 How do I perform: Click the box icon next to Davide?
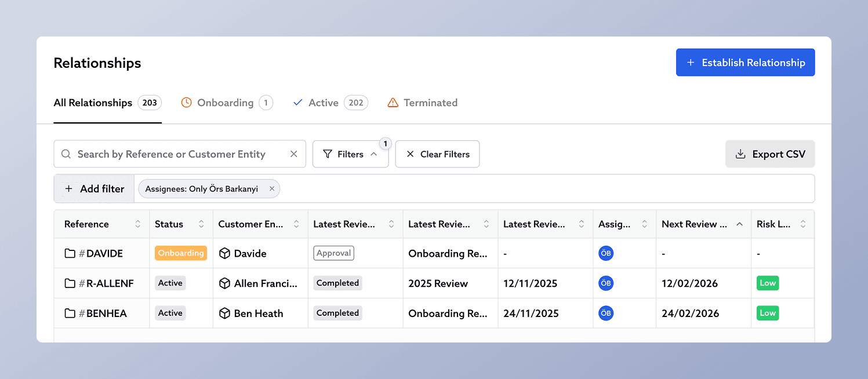pos(224,253)
